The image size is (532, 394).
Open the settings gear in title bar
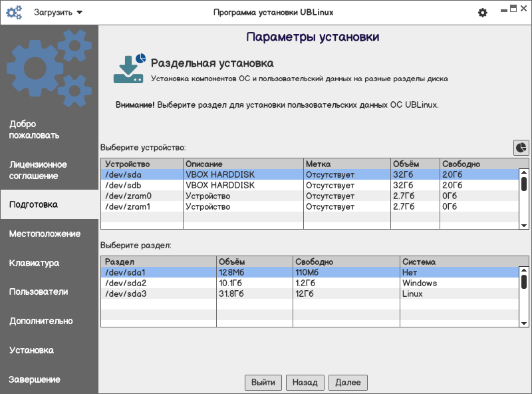[x=483, y=13]
